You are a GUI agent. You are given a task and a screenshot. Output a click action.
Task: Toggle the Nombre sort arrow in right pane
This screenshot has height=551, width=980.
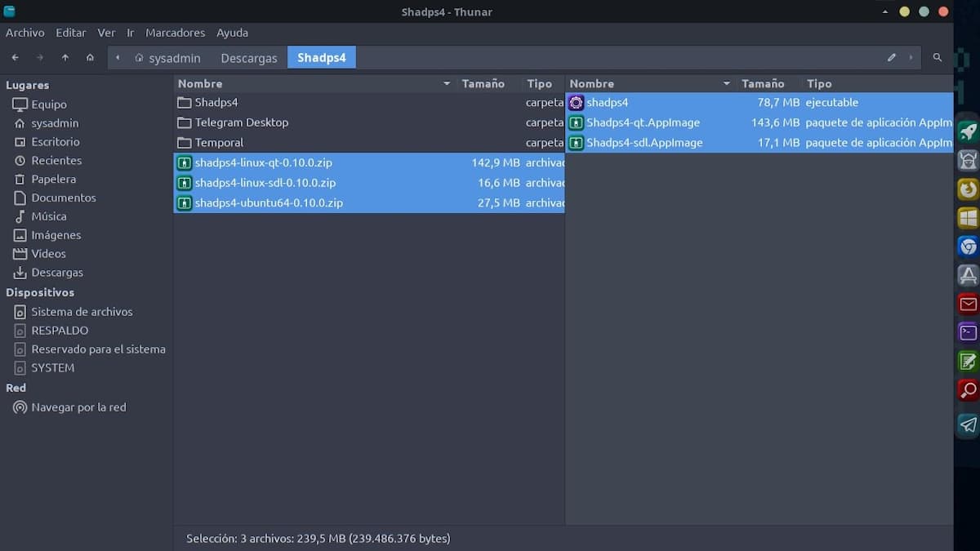pyautogui.click(x=727, y=84)
